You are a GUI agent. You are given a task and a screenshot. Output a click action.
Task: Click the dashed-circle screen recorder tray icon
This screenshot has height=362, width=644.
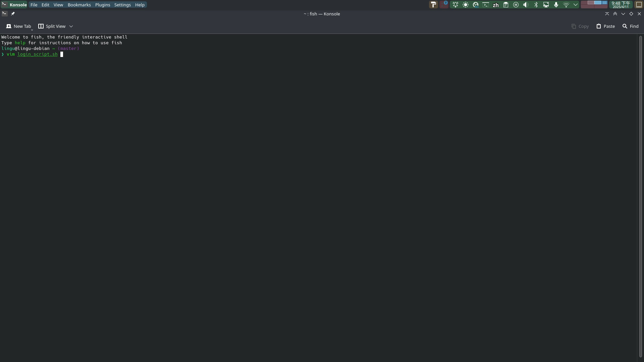pyautogui.click(x=466, y=5)
